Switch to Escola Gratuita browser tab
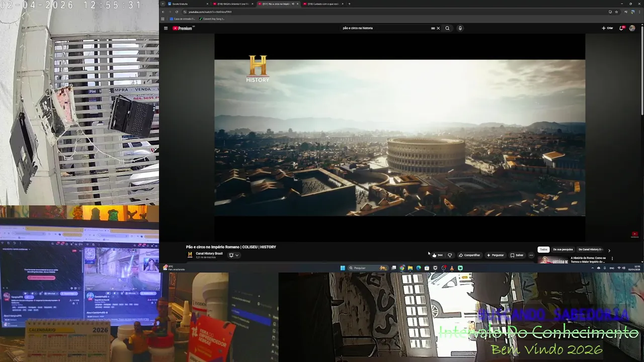 coord(188,4)
